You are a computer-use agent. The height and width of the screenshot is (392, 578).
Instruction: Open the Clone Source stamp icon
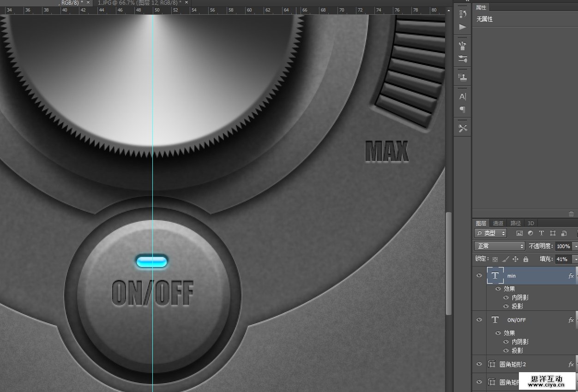pyautogui.click(x=463, y=77)
